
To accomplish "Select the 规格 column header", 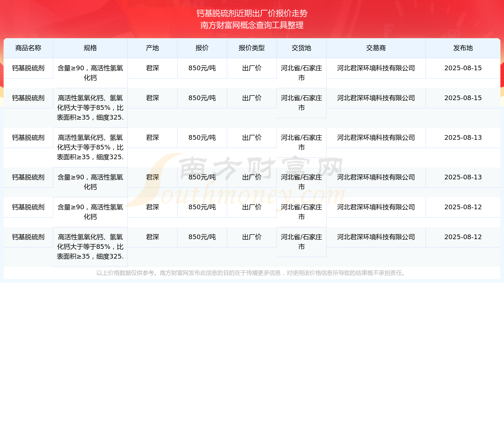I will coord(90,48).
